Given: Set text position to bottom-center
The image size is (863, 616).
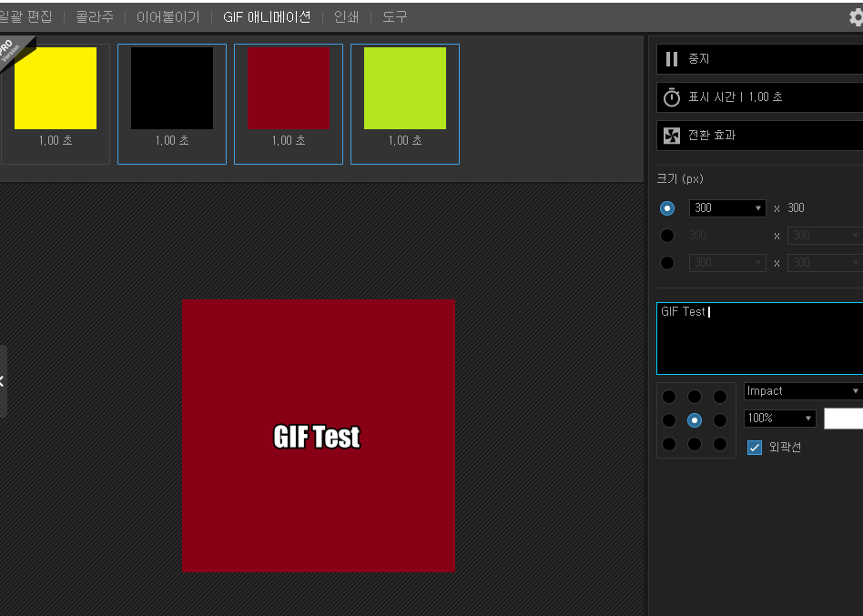Looking at the screenshot, I should pos(695,444).
